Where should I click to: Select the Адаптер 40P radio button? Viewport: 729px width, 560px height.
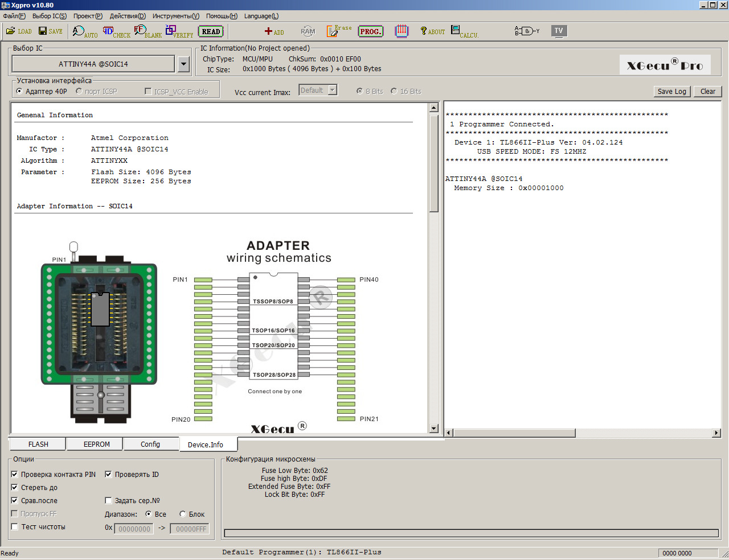point(20,91)
